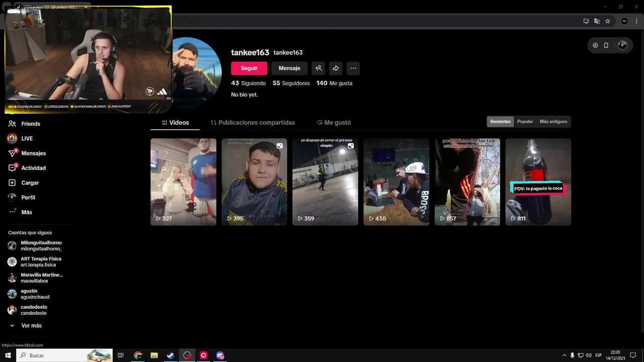Open the suggested accounts person-plus icon
This screenshot has height=362, width=644.
318,68
